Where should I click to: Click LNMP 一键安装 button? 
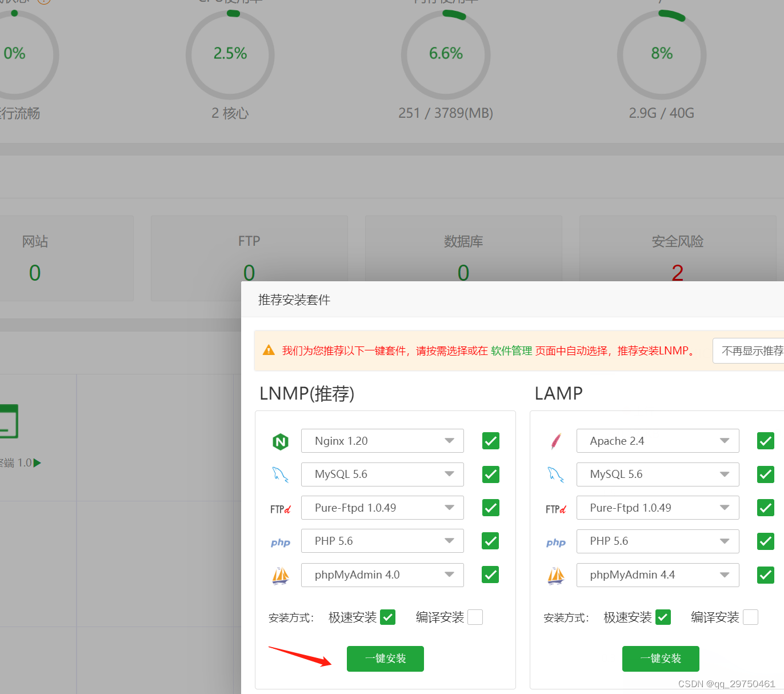click(x=385, y=659)
